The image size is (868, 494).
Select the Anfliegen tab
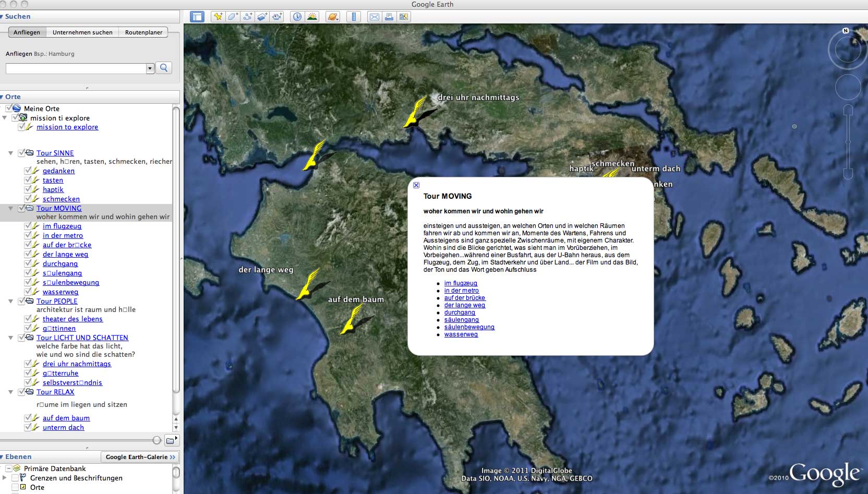(x=27, y=32)
